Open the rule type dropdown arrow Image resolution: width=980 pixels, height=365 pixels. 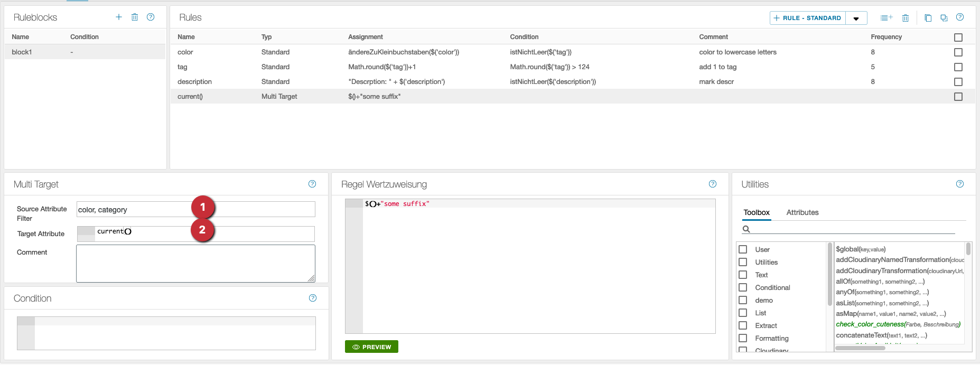(856, 18)
